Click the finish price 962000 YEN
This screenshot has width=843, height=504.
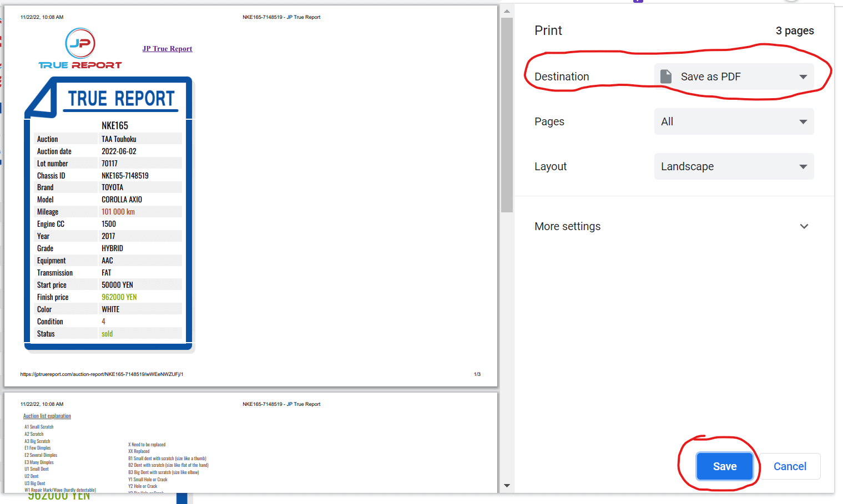[x=119, y=297]
